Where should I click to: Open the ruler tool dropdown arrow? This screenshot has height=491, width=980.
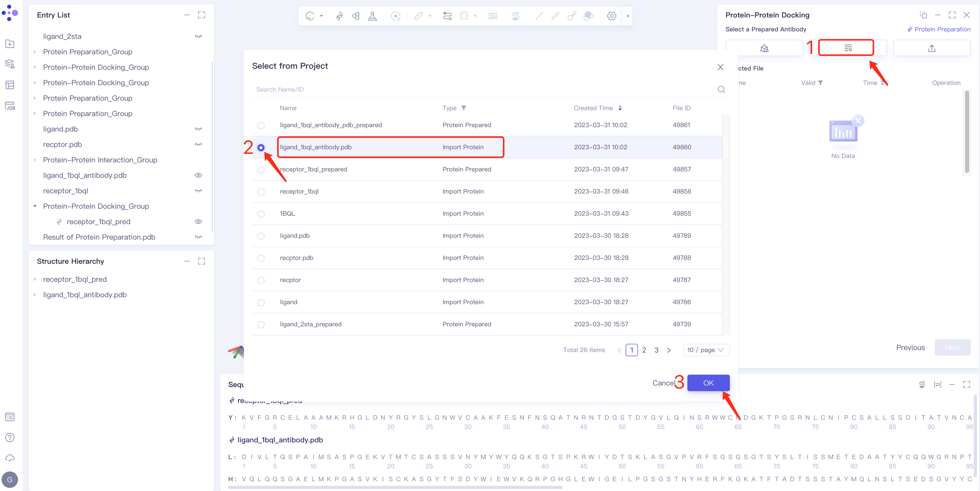pyautogui.click(x=430, y=16)
